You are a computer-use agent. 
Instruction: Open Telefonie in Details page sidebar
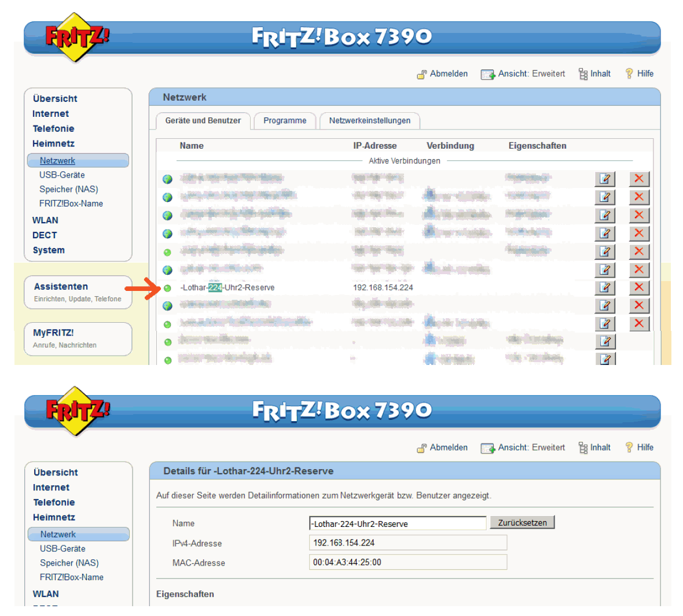54,502
